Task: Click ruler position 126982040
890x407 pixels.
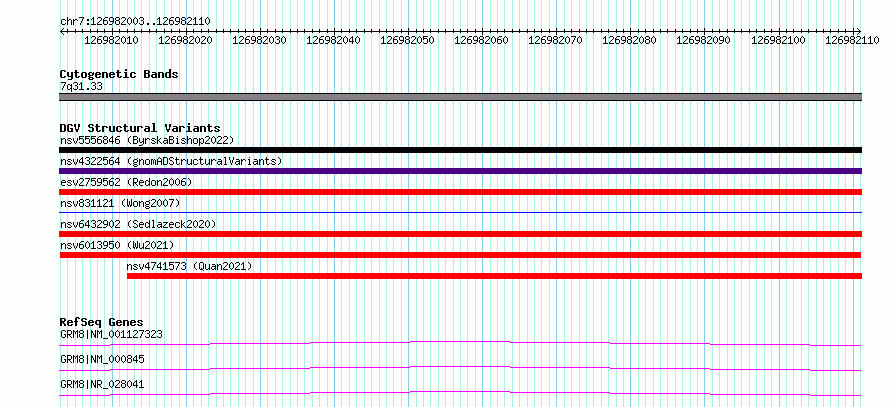Action: (x=333, y=40)
